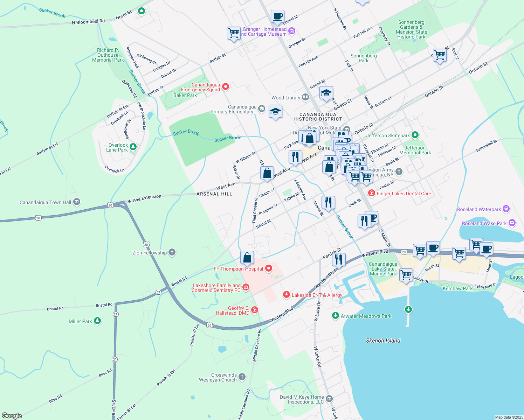Click Crosswinds Wesleyan Church pin
The width and height of the screenshot is (524, 420).
[242, 377]
